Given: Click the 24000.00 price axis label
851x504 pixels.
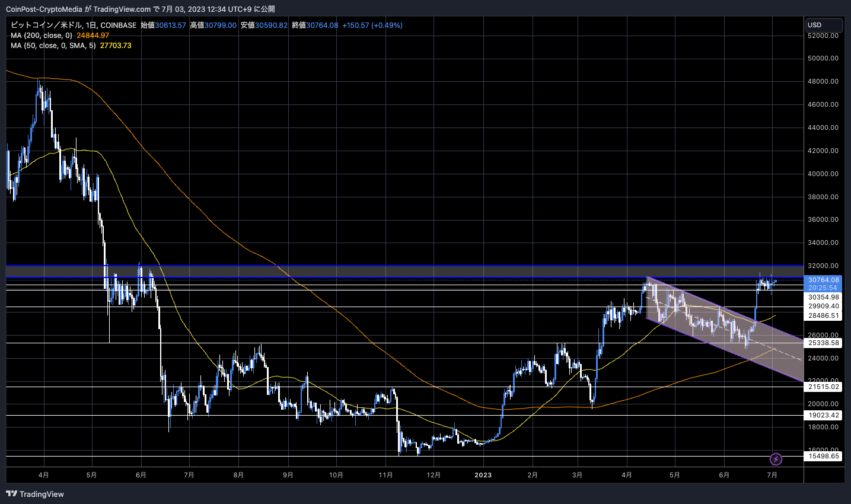Looking at the screenshot, I should pyautogui.click(x=823, y=358).
